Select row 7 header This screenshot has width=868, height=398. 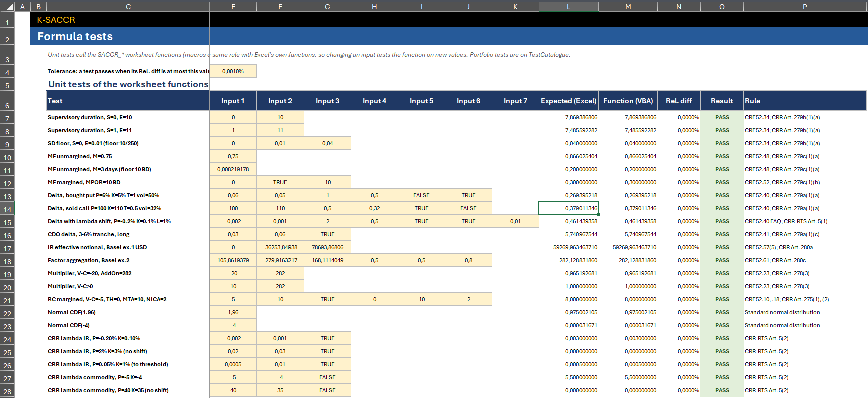pos(7,117)
